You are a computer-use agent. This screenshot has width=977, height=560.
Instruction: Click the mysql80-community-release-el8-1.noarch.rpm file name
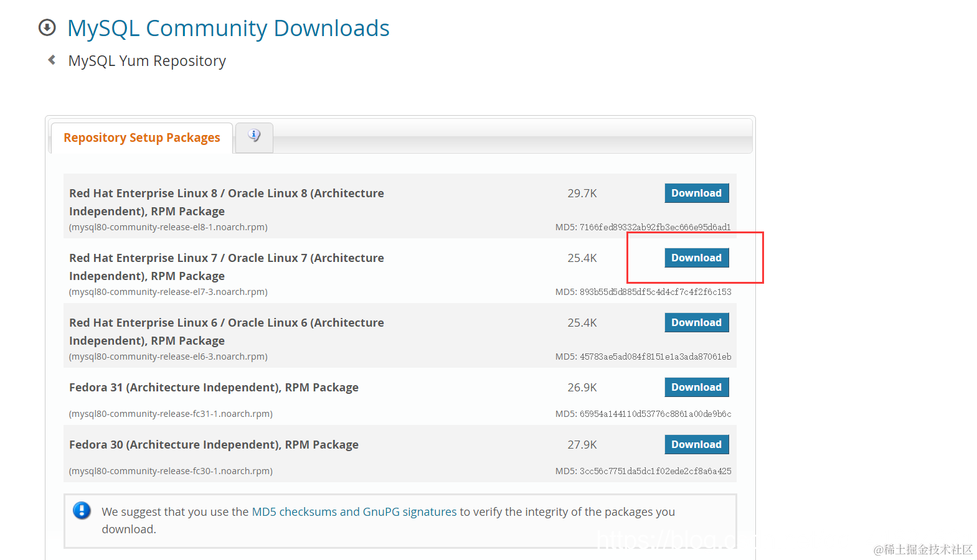pos(168,227)
